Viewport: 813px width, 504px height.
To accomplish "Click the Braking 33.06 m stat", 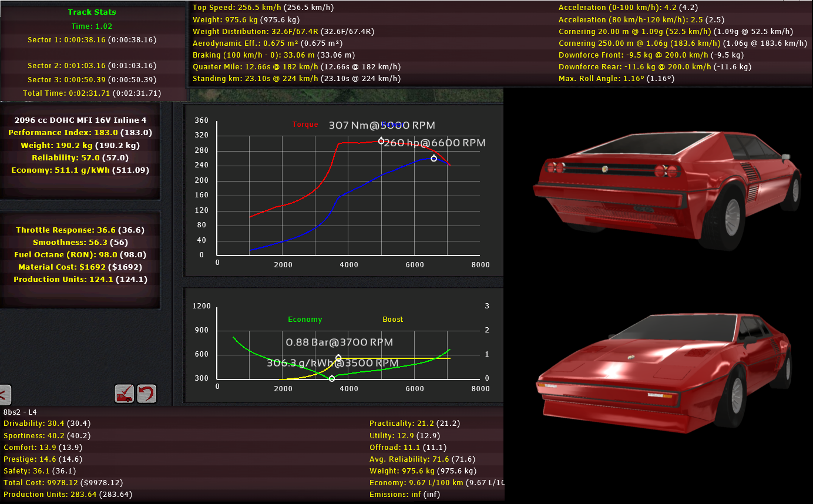I will click(x=274, y=55).
